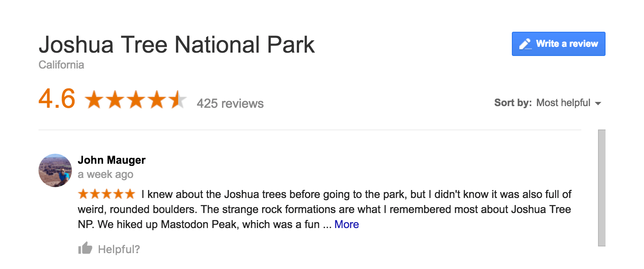The height and width of the screenshot is (269, 644).
Task: Click the 4.6 rating number
Action: tap(57, 99)
